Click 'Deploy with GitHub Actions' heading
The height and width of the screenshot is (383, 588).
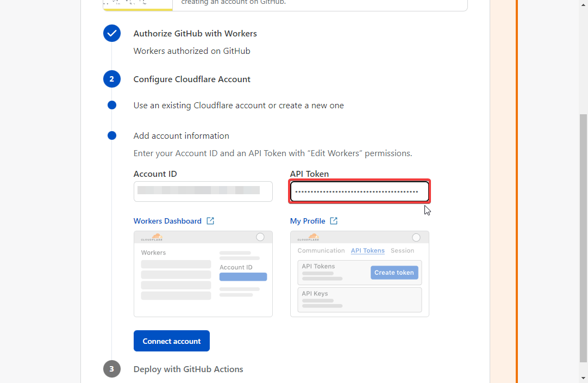point(188,369)
